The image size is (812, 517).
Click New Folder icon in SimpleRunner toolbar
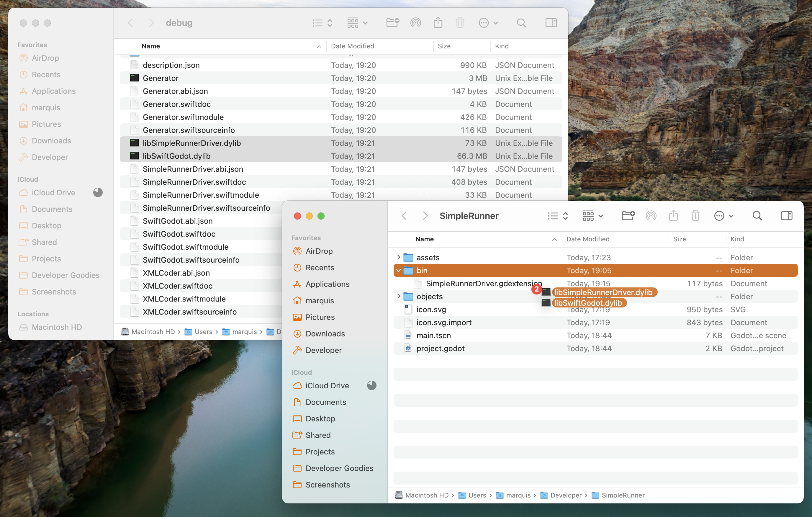628,216
